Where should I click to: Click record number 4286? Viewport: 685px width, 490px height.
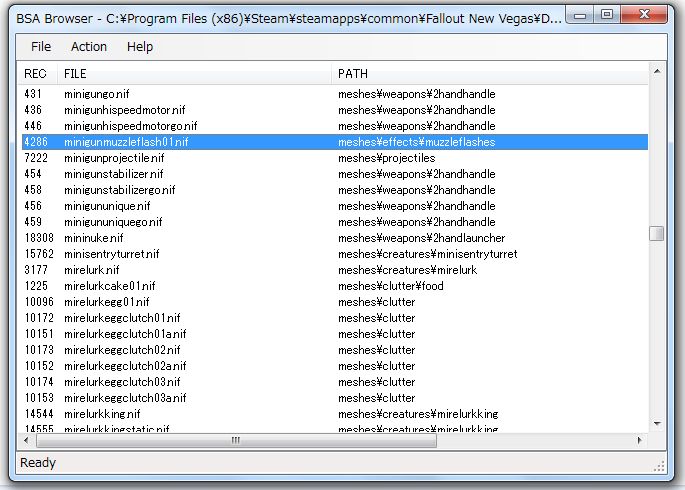point(36,142)
